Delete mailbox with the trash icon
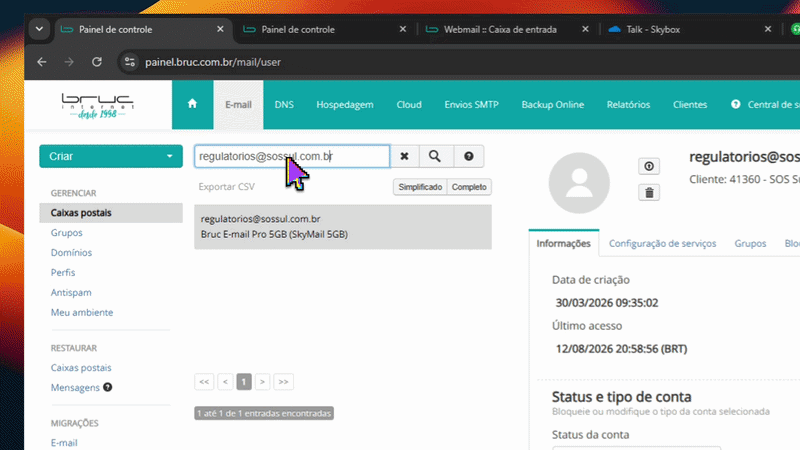 [649, 193]
